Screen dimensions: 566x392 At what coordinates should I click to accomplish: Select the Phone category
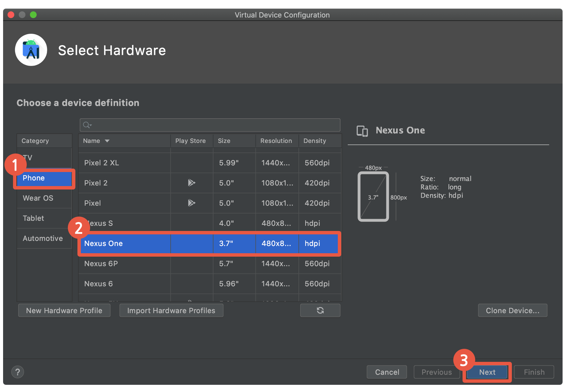tap(44, 178)
